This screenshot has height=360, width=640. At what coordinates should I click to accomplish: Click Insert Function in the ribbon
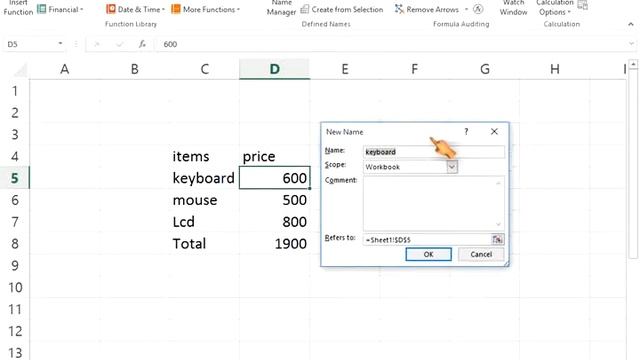18,8
